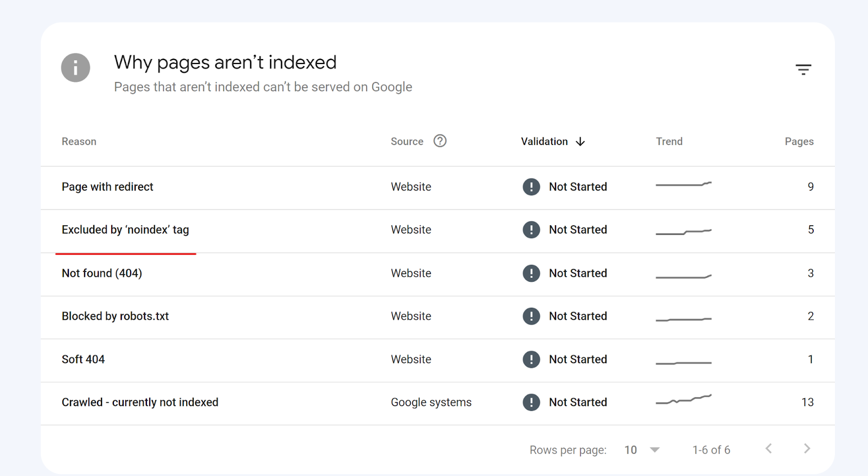Image resolution: width=868 pixels, height=476 pixels.
Task: Click the Pages column header
Action: [x=799, y=142]
